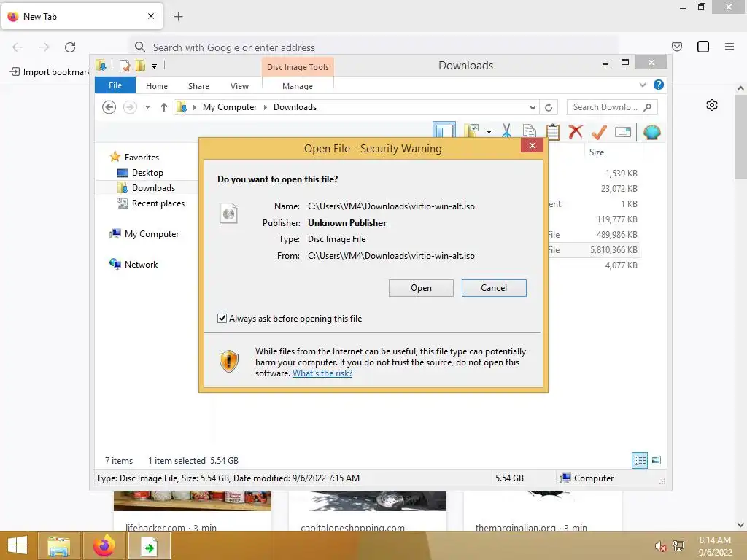Click the New Folder icon in quick access toolbar
The image size is (747, 560).
(x=140, y=65)
